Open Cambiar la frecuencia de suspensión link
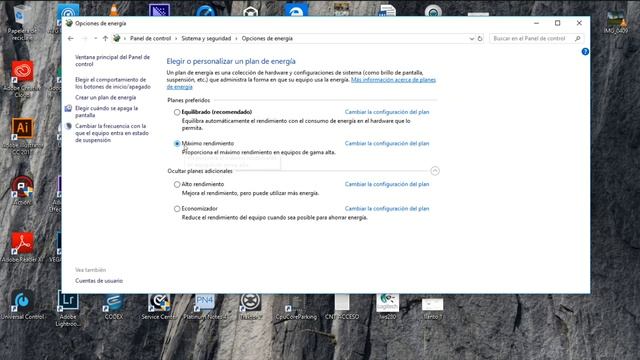Viewport: 640px width, 360px height. click(112, 133)
